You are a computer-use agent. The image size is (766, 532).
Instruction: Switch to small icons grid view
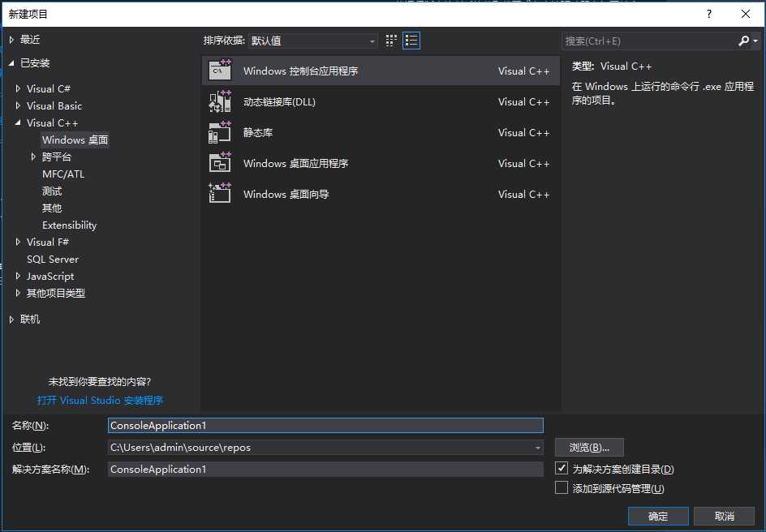[x=391, y=41]
